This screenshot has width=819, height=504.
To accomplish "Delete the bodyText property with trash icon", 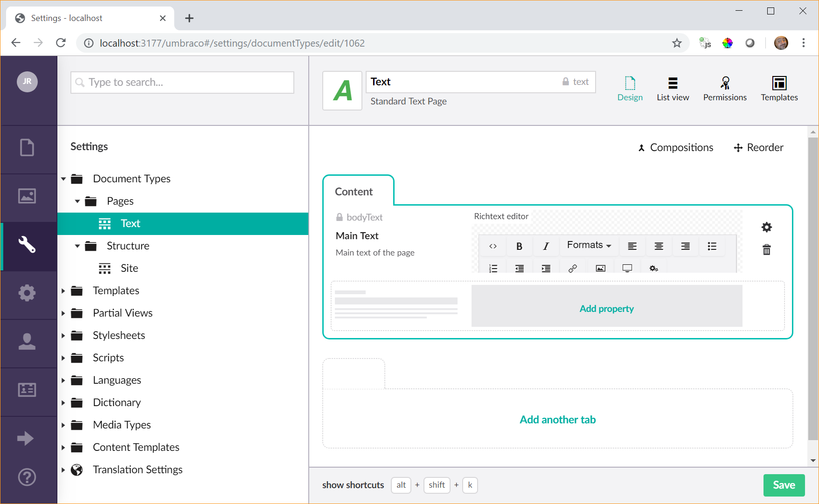I will (x=767, y=249).
